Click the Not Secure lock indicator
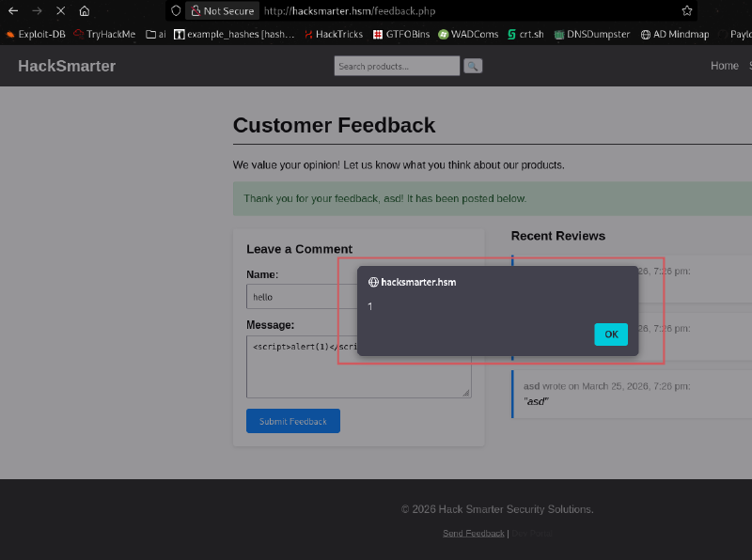The image size is (752, 560). point(223,10)
